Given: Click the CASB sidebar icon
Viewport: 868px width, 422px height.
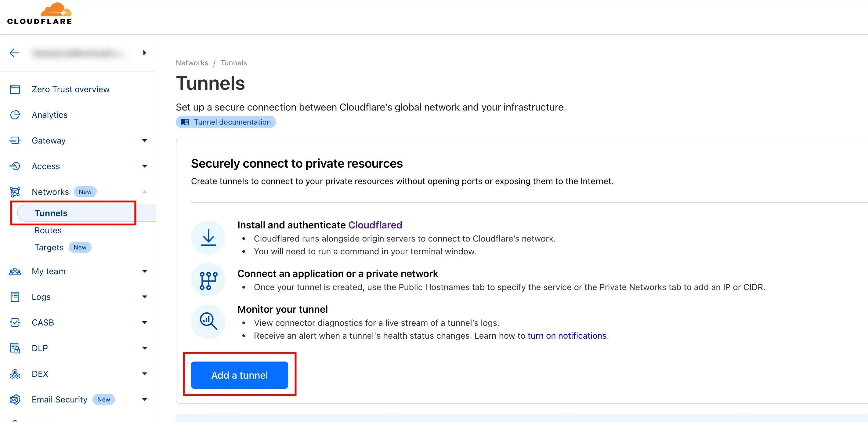Looking at the screenshot, I should [x=15, y=322].
